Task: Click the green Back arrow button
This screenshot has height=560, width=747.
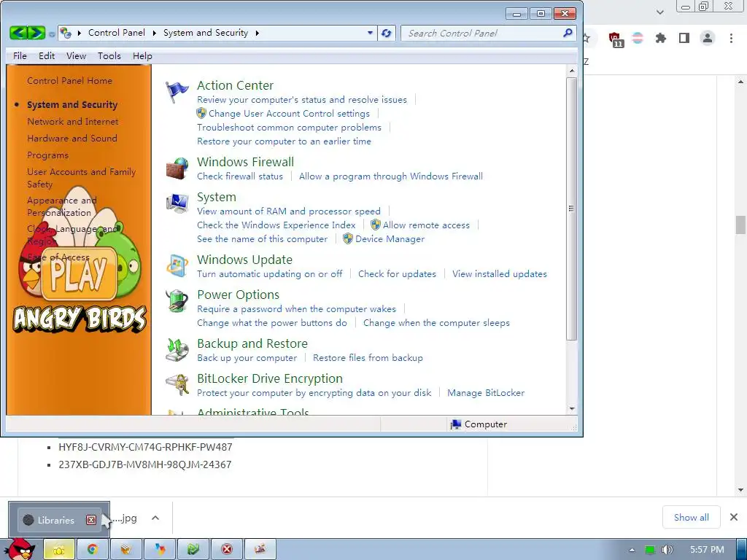Action: click(x=18, y=33)
